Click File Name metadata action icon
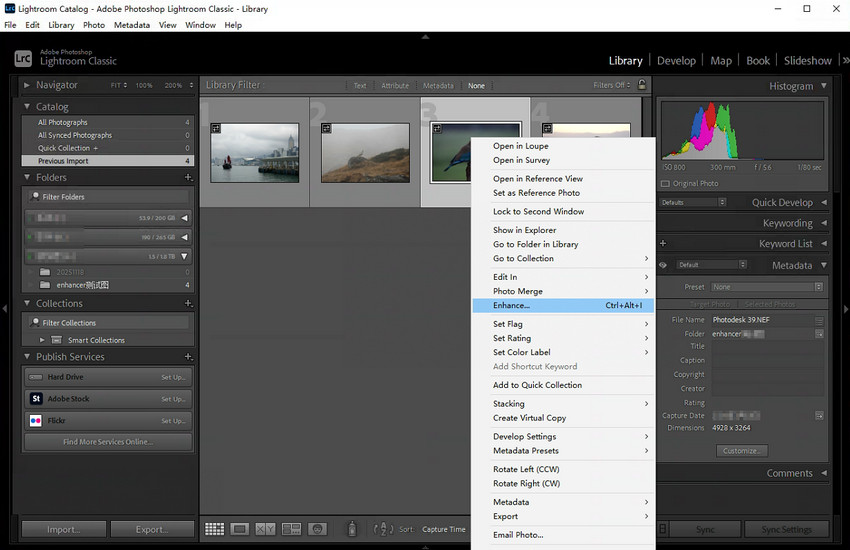Viewport: 850px width, 550px height. 819,320
